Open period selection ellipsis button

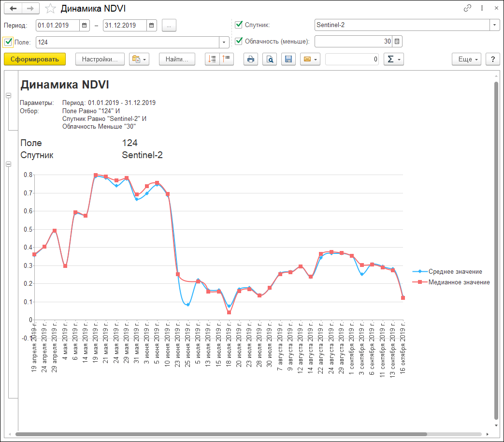pyautogui.click(x=169, y=25)
